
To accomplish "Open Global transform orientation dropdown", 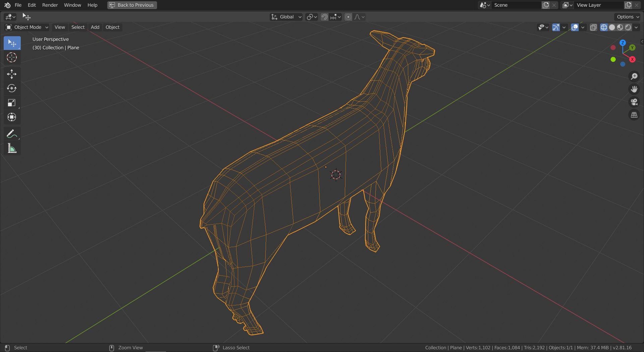I will click(286, 17).
